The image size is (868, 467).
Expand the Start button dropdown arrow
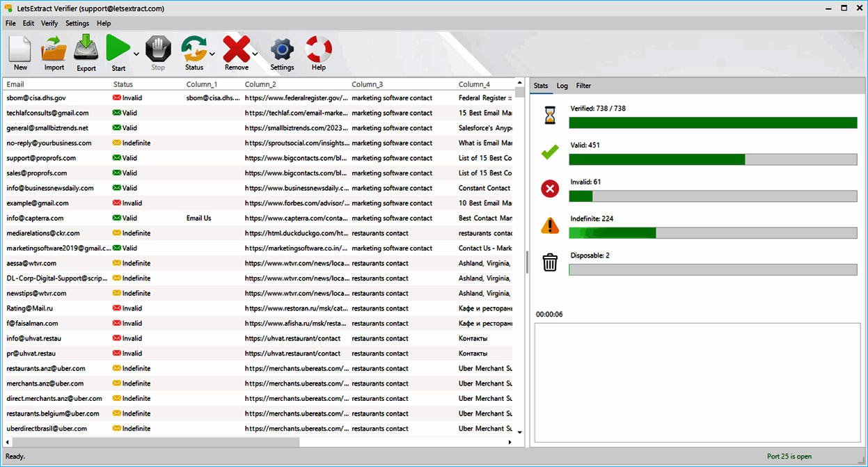[x=136, y=54]
